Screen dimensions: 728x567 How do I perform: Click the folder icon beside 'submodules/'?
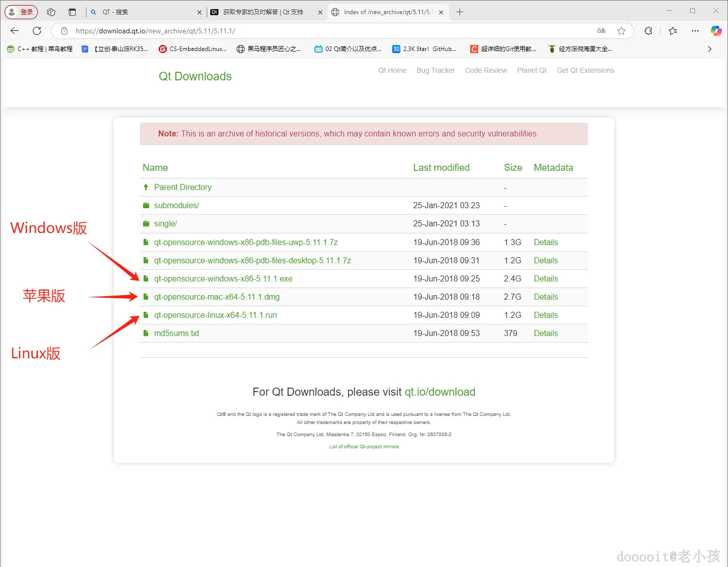click(x=146, y=206)
